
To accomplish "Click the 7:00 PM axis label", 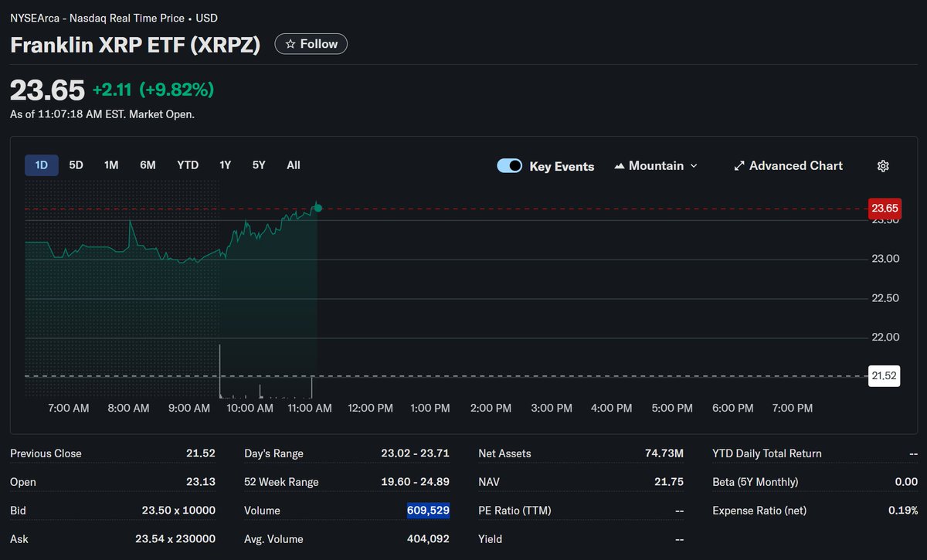I will coord(793,408).
